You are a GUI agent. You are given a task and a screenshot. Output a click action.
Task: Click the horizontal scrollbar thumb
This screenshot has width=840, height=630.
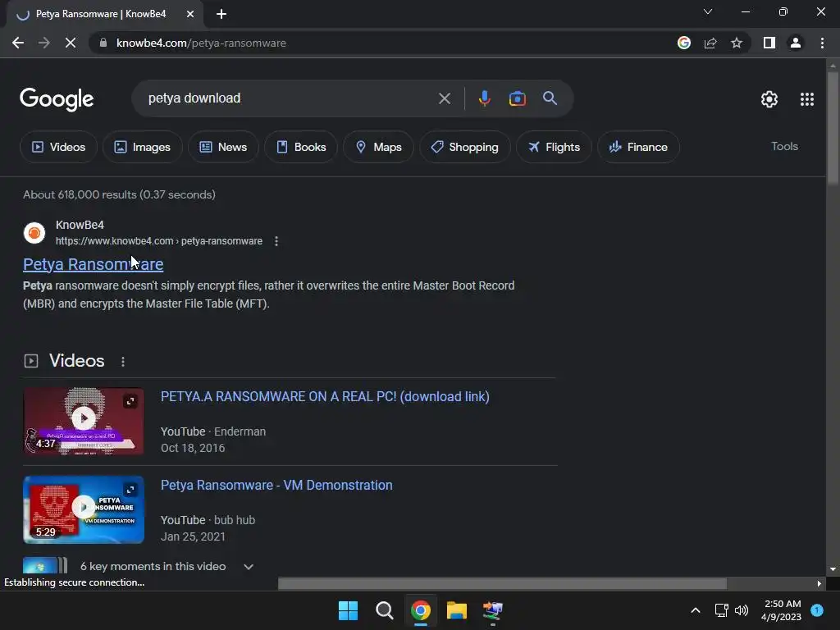click(x=502, y=583)
